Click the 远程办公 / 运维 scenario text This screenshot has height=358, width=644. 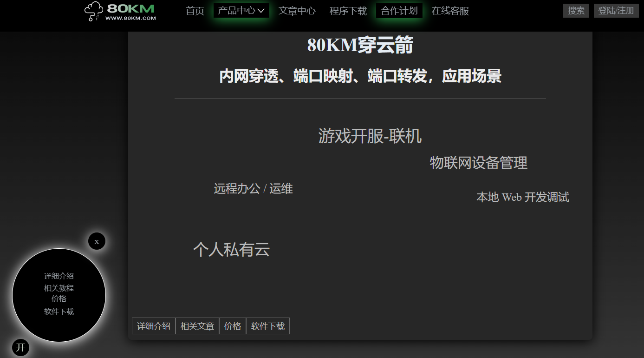(x=254, y=188)
